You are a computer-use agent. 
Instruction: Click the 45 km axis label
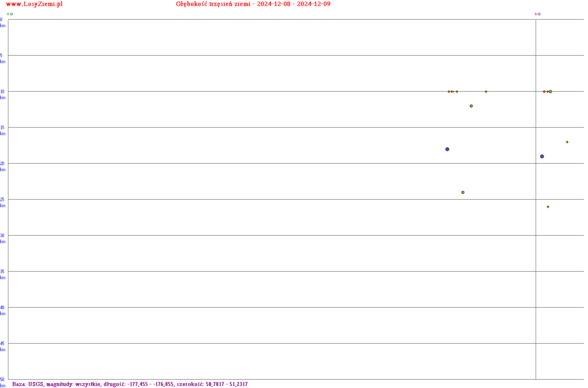[x=2, y=347]
